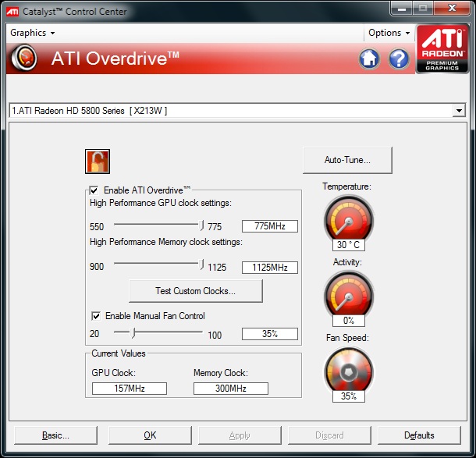Minimize the Catalyst Control Center window
The image size is (476, 458).
point(402,9)
